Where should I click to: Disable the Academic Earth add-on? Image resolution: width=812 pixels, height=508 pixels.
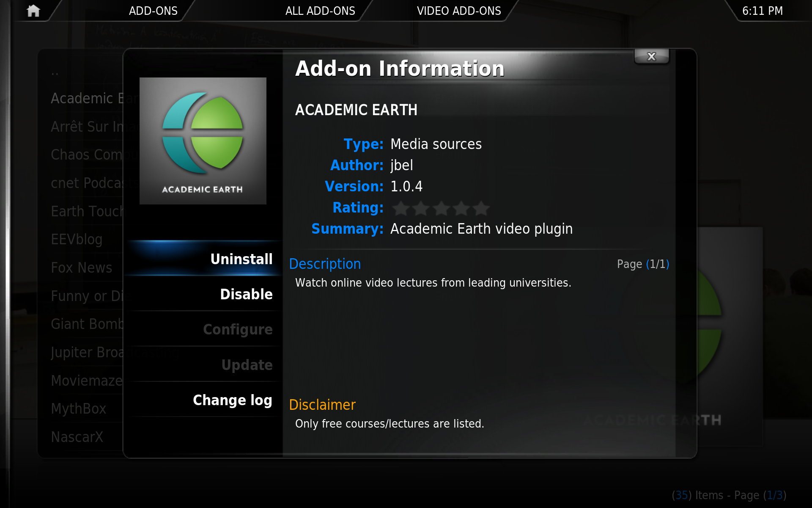tap(246, 294)
